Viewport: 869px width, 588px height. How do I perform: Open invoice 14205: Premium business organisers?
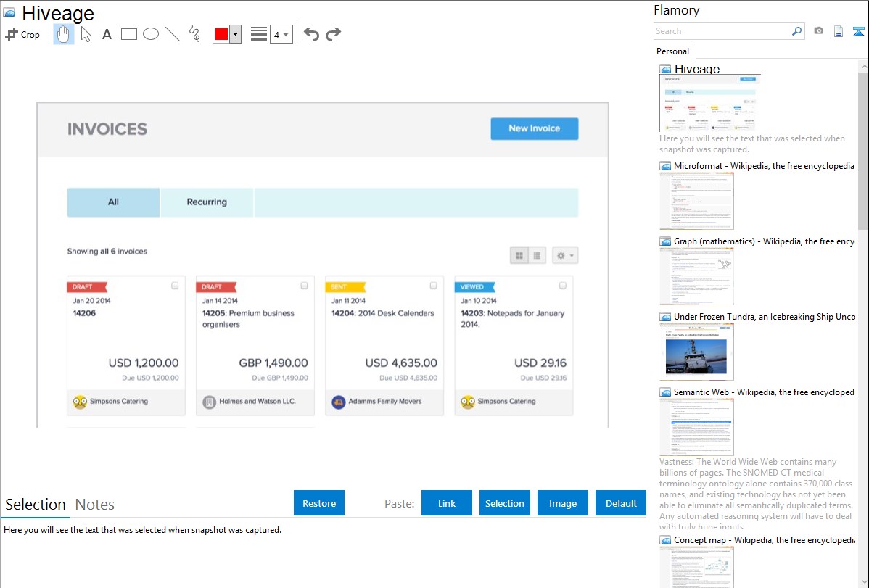tap(248, 319)
